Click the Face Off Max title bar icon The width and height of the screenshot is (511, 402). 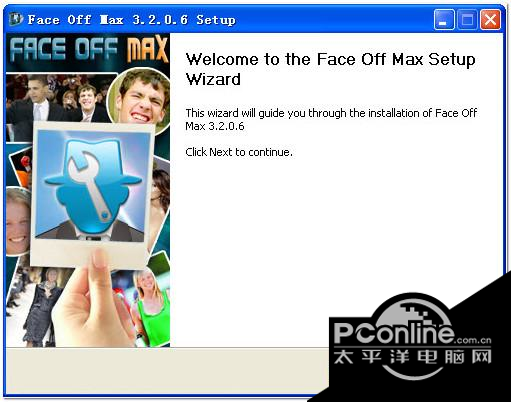16,19
